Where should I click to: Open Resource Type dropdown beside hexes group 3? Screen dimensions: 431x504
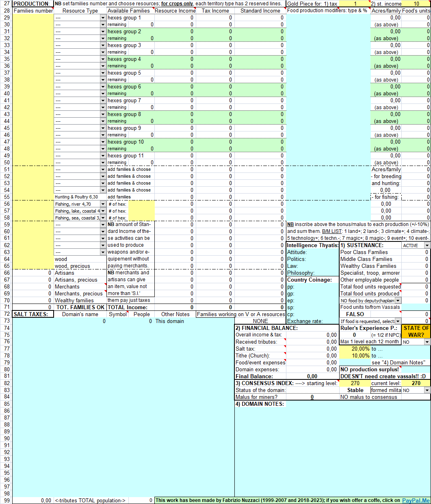(x=103, y=45)
